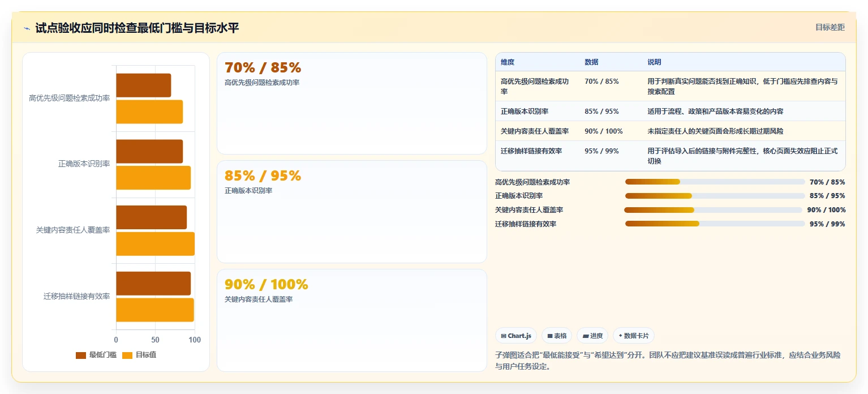
Task: Click the 95% / 99% table value
Action: click(601, 151)
